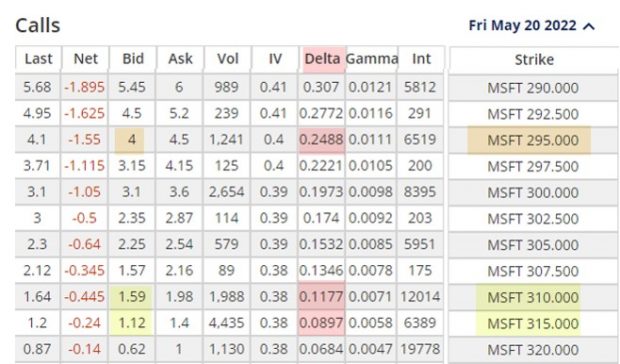Select the IV column header
This screenshot has height=364, width=620.
click(x=275, y=59)
